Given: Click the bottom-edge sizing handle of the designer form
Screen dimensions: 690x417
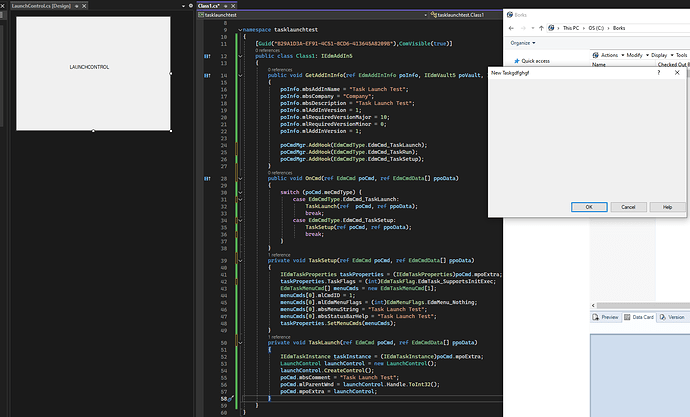Looking at the screenshot, I should tap(93, 131).
